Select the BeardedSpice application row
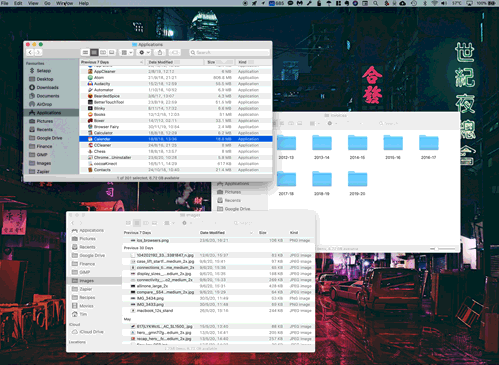The width and height of the screenshot is (499, 365). click(176, 96)
